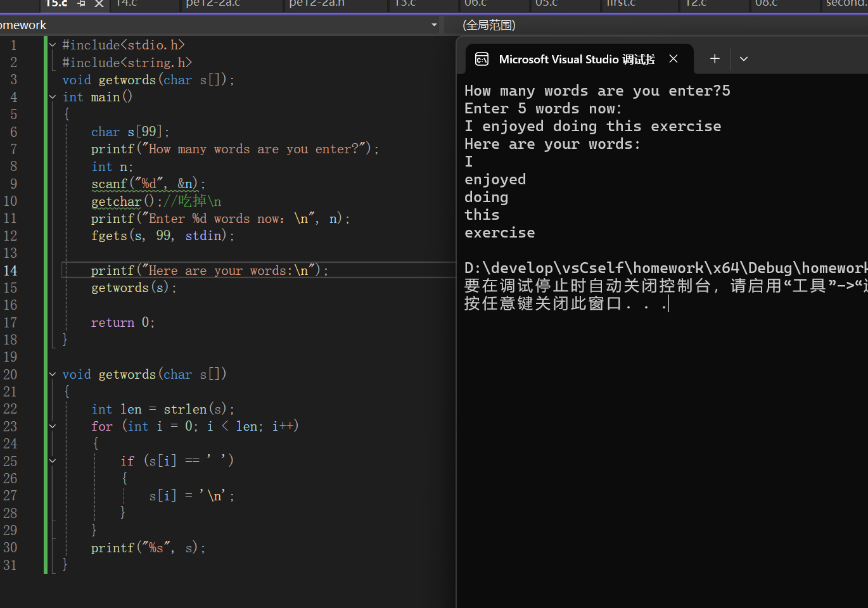Viewport: 868px width, 608px height.
Task: Pin the 15.c editor tab
Action: point(81,4)
